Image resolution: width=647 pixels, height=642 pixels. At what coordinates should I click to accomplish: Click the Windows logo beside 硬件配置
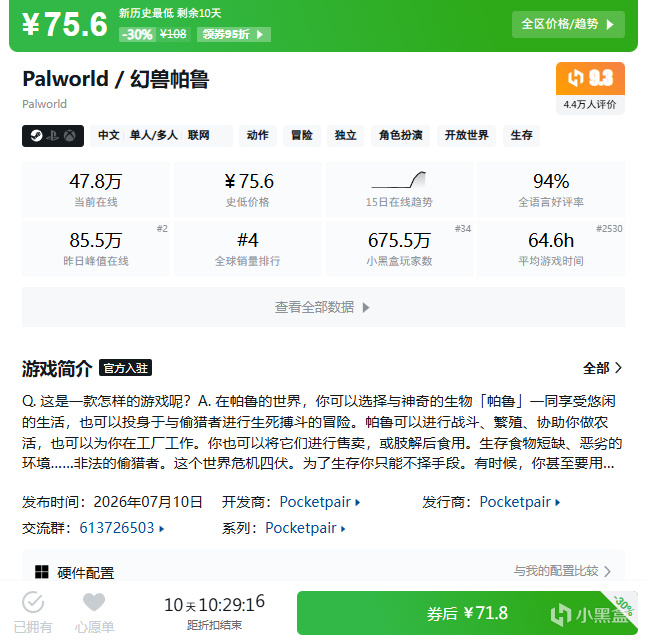(42, 572)
